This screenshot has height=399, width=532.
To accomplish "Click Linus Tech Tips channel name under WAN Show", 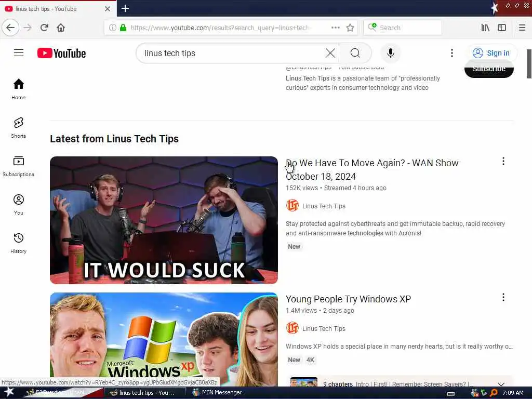I will (x=324, y=206).
